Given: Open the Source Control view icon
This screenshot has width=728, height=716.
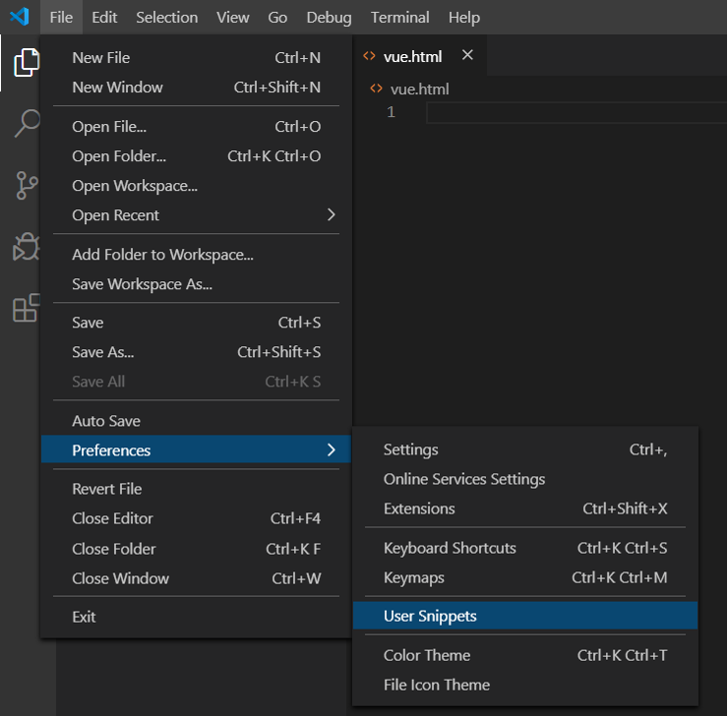Looking at the screenshot, I should [27, 186].
